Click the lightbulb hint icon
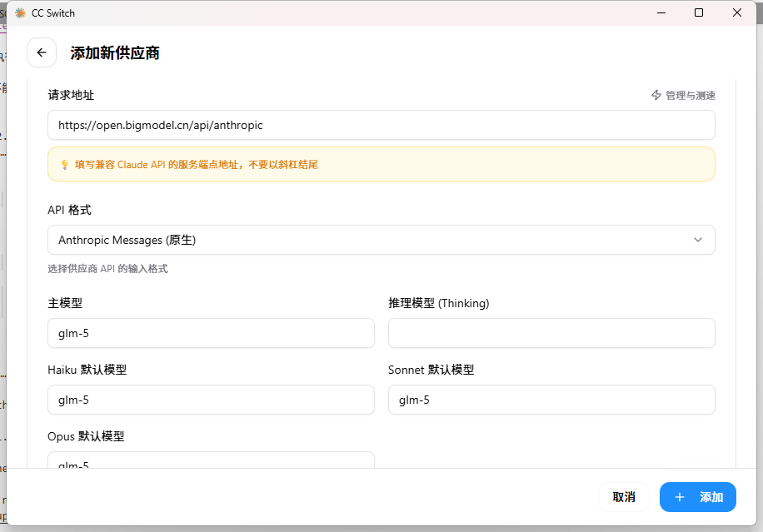This screenshot has height=532, width=763. [x=64, y=165]
